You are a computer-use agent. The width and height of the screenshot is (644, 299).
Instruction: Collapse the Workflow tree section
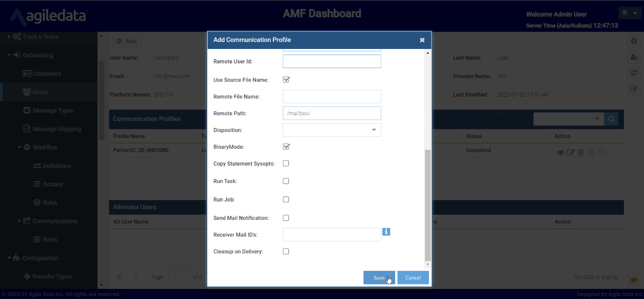[20, 147]
